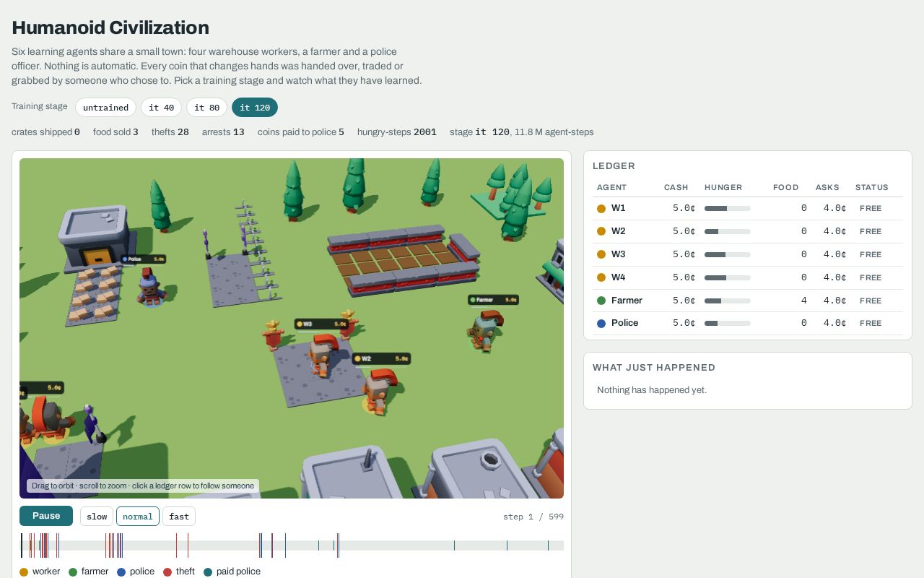Screen dimensions: 924x578
Task: Click the thefts 28 counter
Action: [x=170, y=132]
